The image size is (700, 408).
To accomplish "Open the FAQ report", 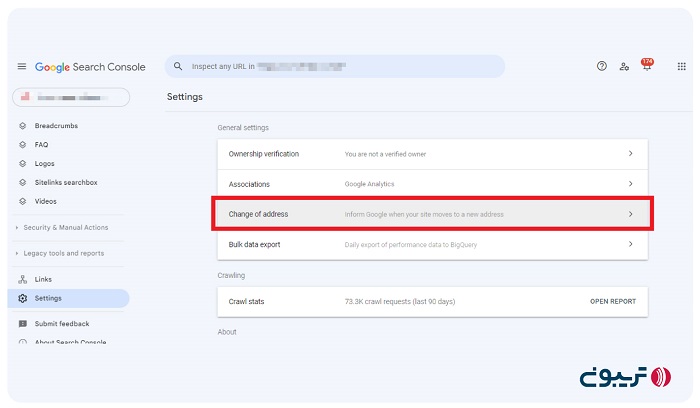I will coord(42,145).
